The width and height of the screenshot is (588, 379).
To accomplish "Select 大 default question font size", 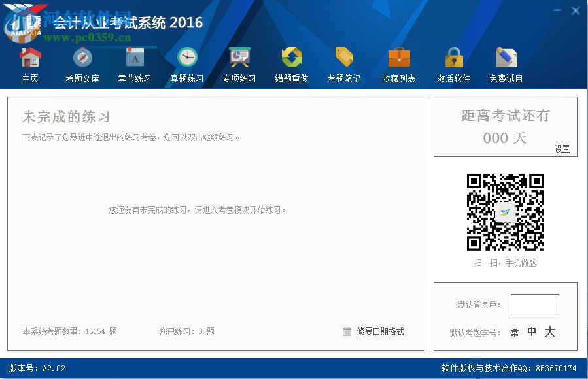I will click(x=550, y=332).
